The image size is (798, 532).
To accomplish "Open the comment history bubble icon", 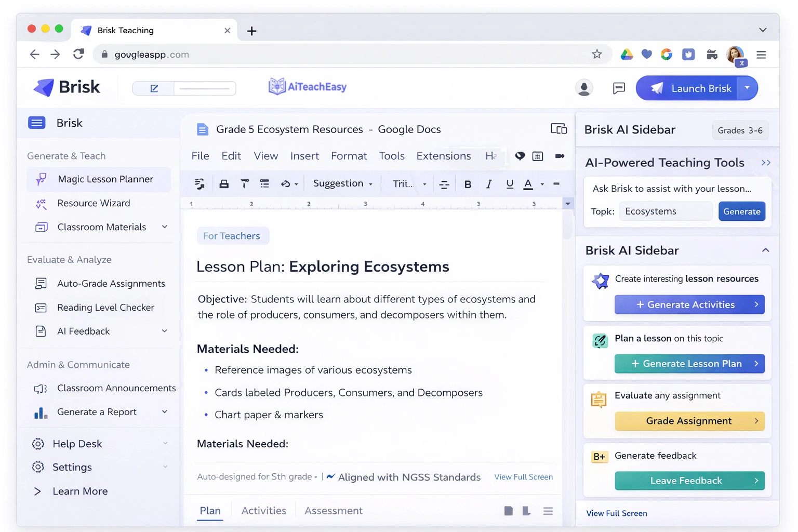I will tap(520, 156).
